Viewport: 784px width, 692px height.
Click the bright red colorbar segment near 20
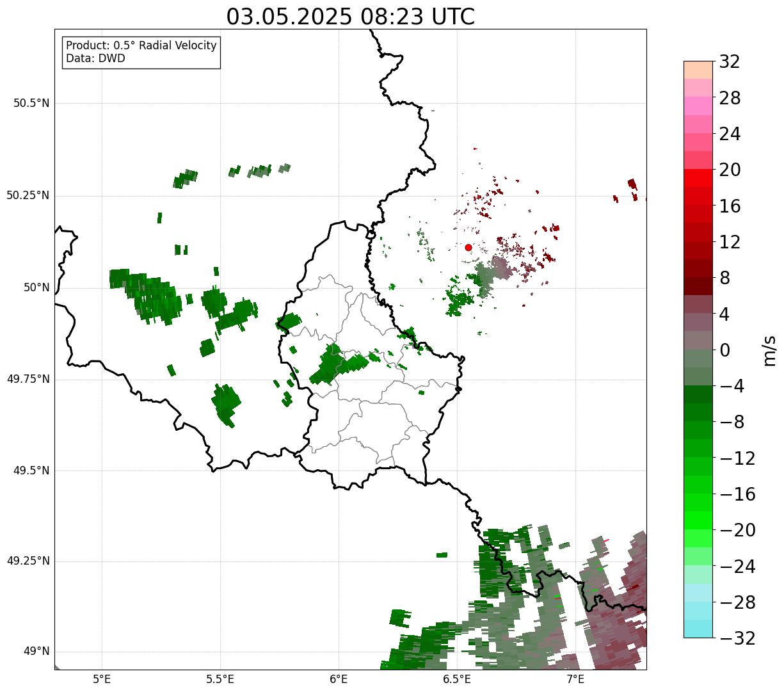pos(699,179)
